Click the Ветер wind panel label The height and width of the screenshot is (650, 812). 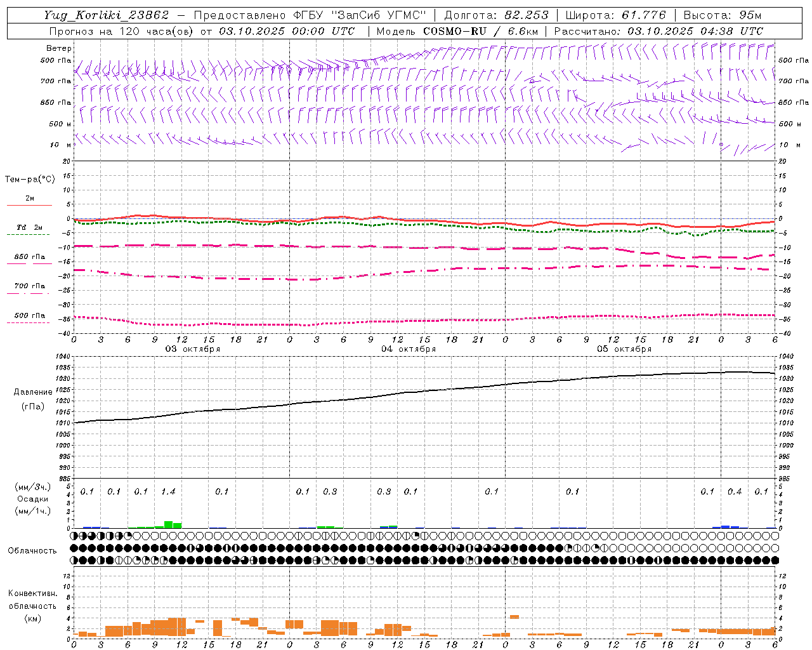(59, 48)
